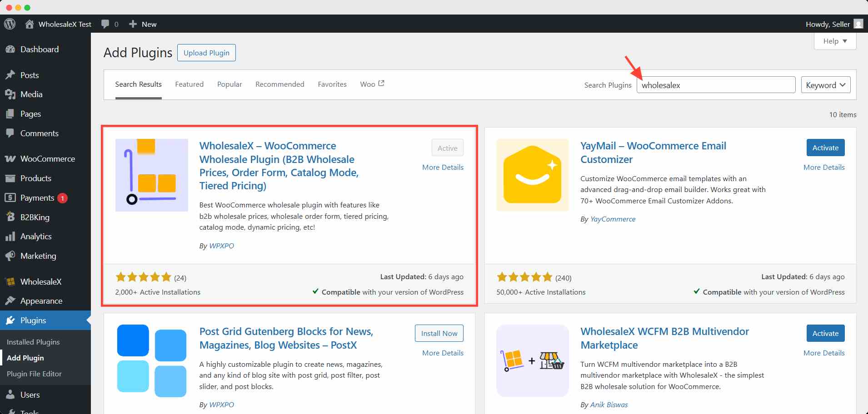Viewport: 868px width, 414px height.
Task: Open the user avatar next to Howdy, Seller
Action: [858, 24]
